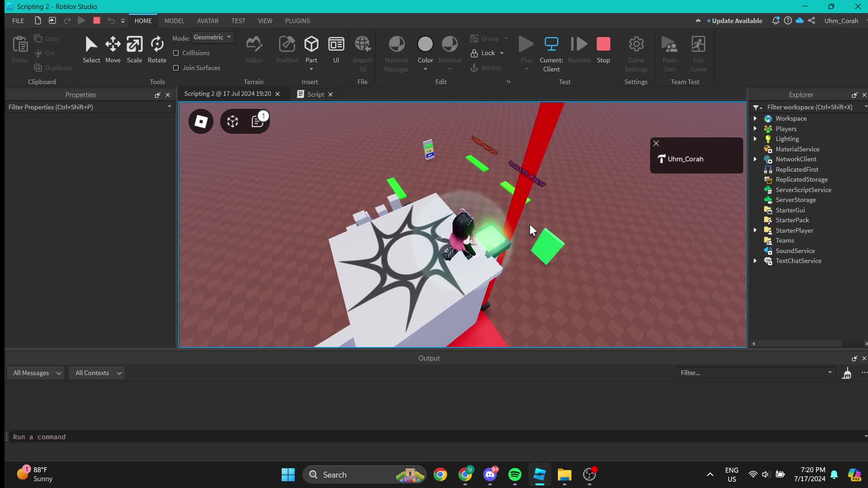Select ReplicatedStorage in Explorer
The image size is (868, 488).
(x=801, y=180)
